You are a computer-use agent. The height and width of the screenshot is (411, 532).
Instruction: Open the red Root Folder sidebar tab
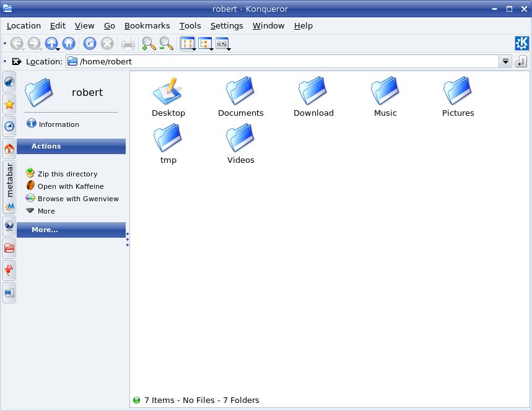[x=9, y=248]
